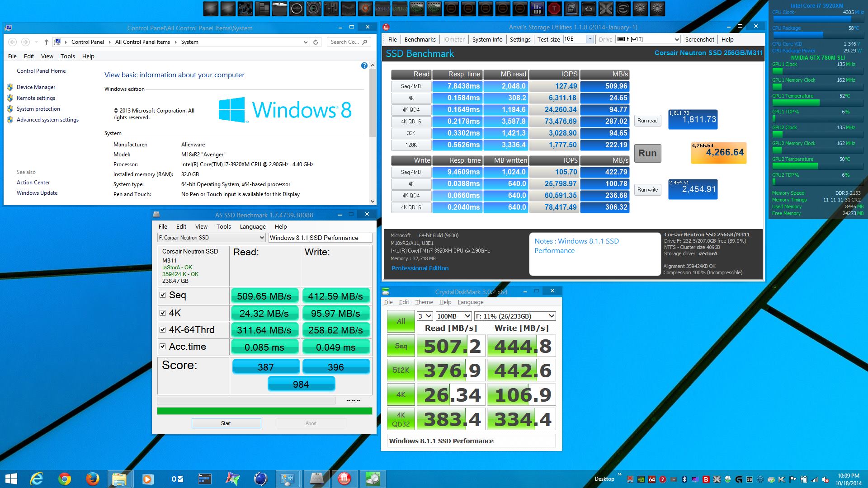
Task: Click Run read in Anvil
Action: coord(647,121)
